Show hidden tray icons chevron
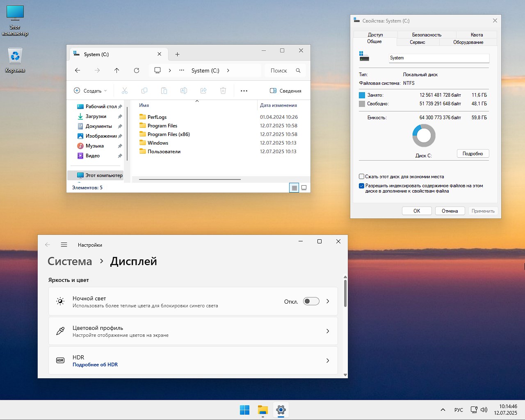The height and width of the screenshot is (420, 525). coord(443,410)
